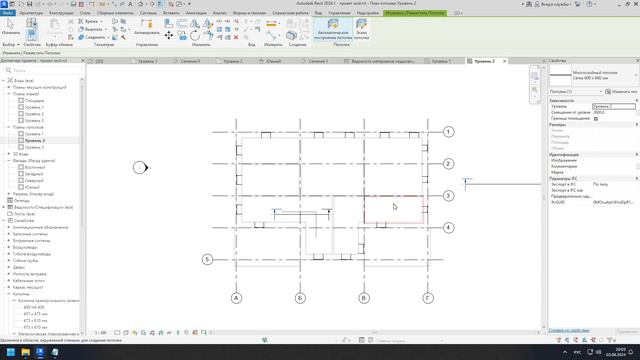Select the Align tool in Modify panel
This screenshot has width=640, height=360.
169,24
